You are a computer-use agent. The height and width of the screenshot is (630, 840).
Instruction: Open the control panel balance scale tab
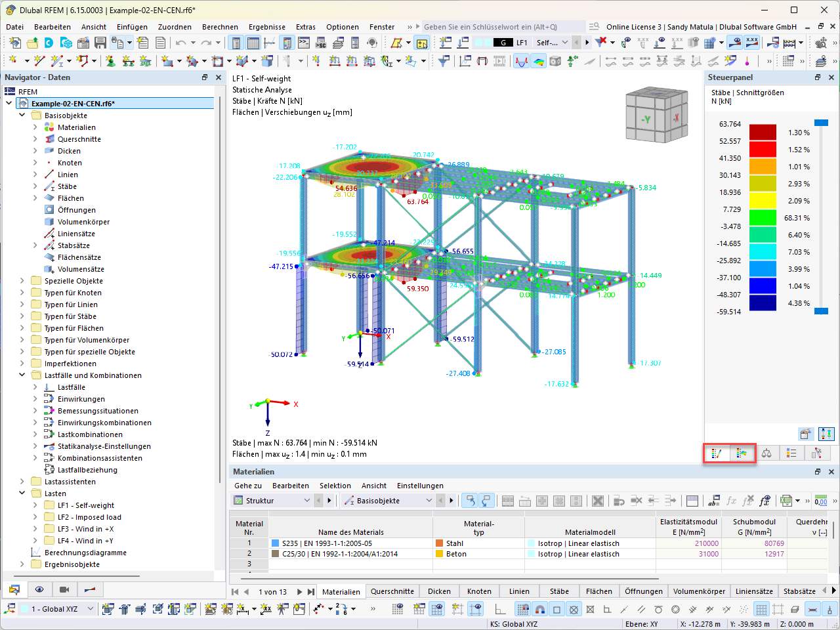766,453
